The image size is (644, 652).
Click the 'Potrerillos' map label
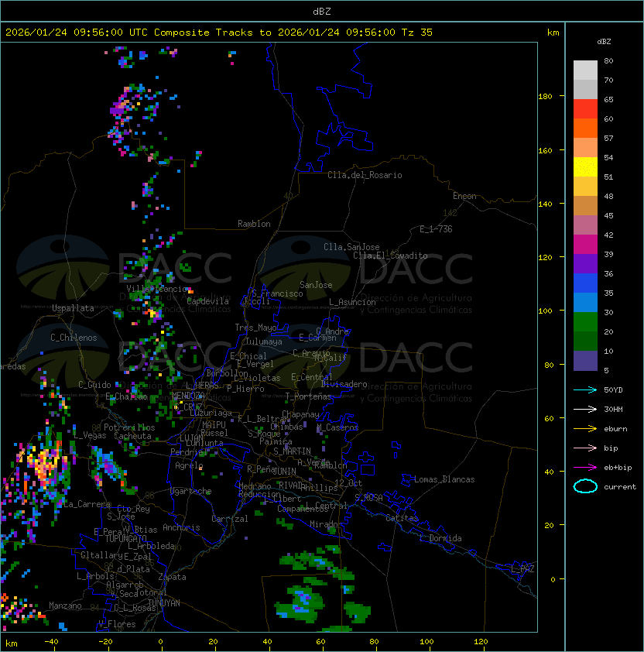[x=129, y=427]
